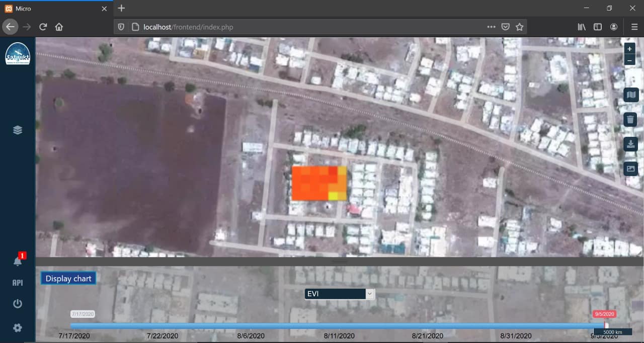Zoom out the map with minus button
This screenshot has width=644, height=343.
(629, 60)
